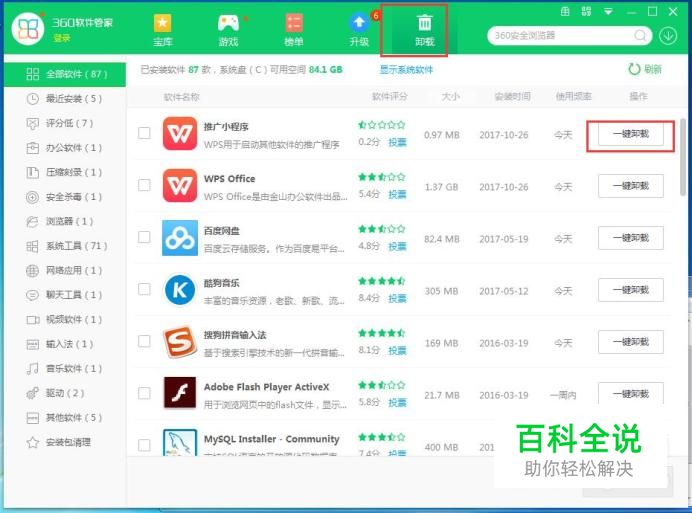Select 聊天工具 (1) category
The image size is (692, 513).
(x=65, y=295)
